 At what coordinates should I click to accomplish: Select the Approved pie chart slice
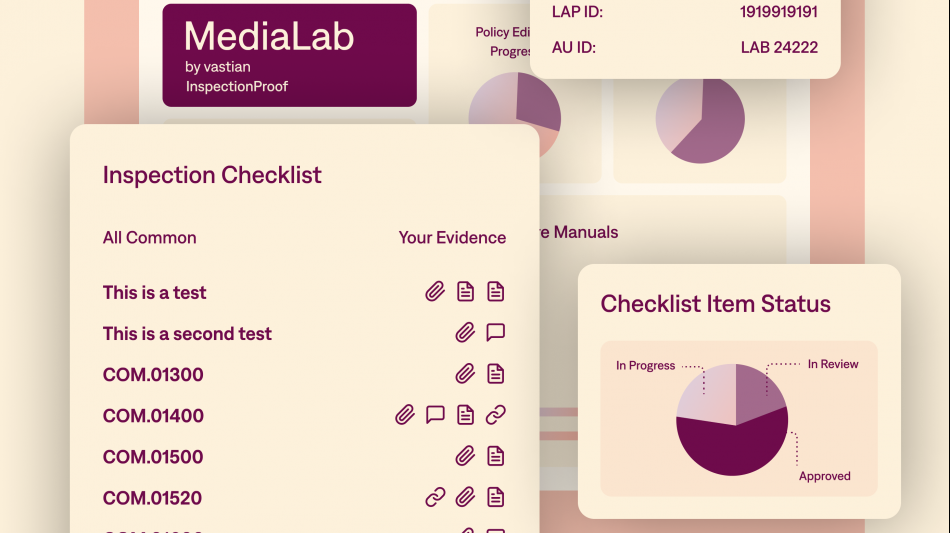pyautogui.click(x=730, y=447)
